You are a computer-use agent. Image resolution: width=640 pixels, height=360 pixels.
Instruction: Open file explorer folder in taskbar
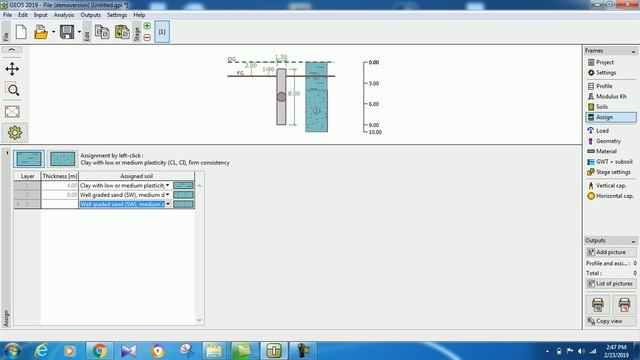coord(213,351)
